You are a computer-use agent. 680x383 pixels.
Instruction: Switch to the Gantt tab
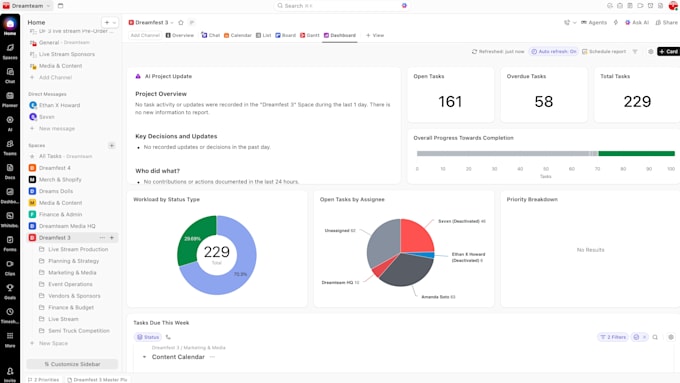point(310,35)
